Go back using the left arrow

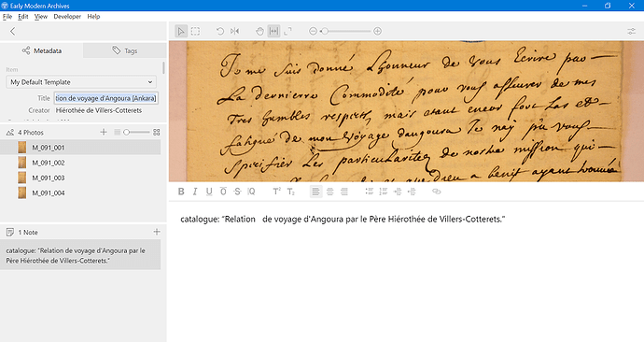[13, 31]
